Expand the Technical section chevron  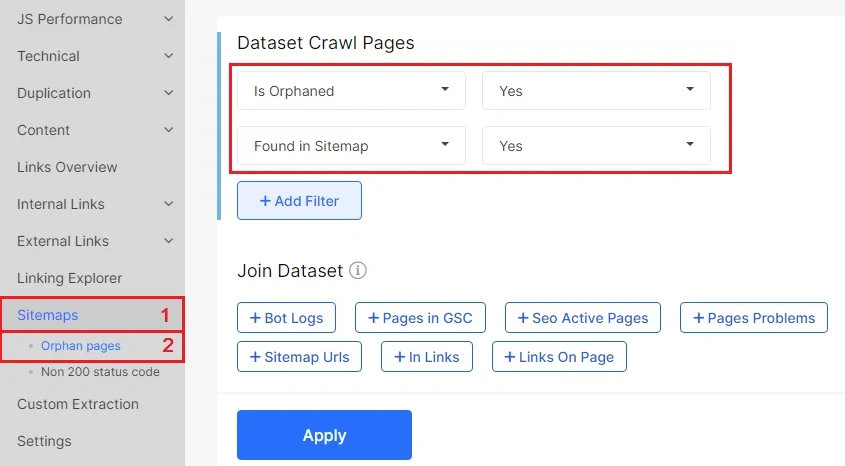169,55
